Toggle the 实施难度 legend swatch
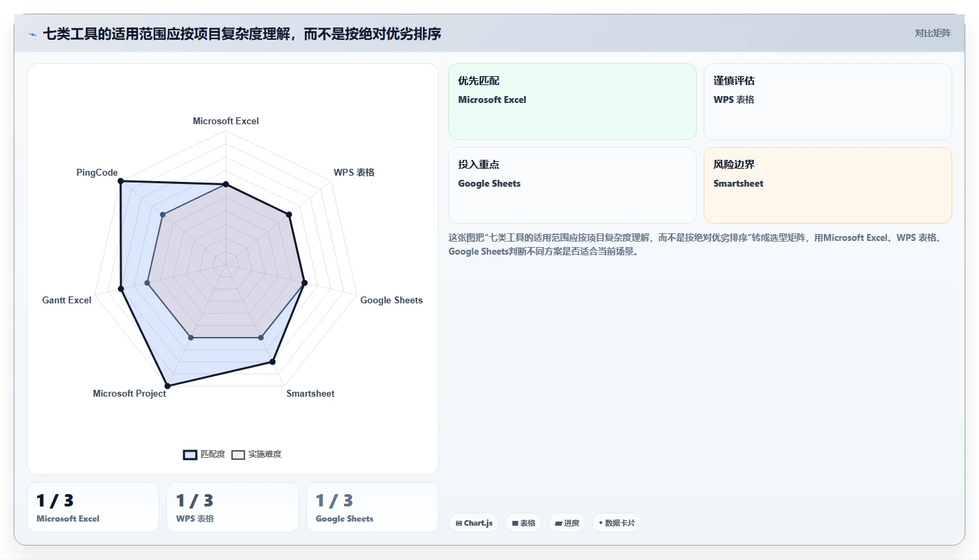The width and height of the screenshot is (979, 560). 238,454
